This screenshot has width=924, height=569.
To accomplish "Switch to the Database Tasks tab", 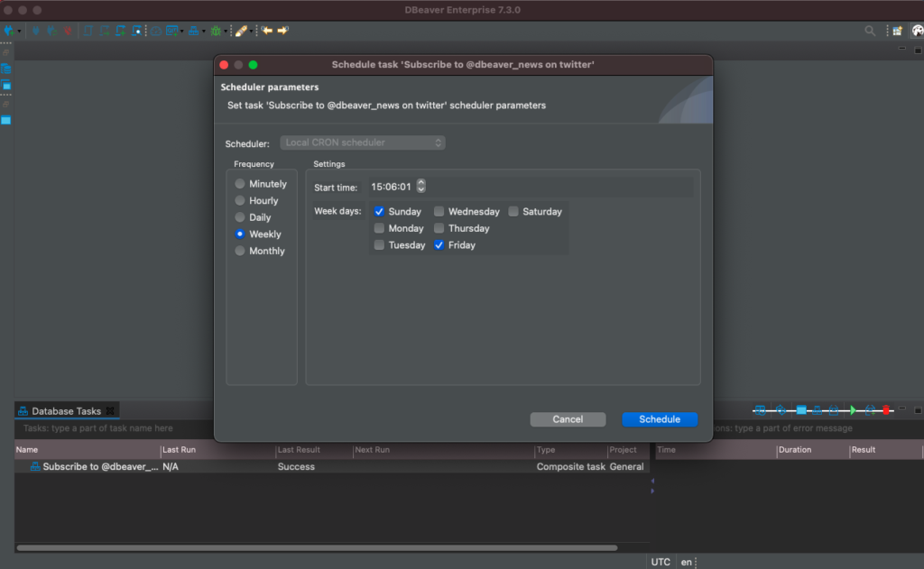I will click(66, 411).
